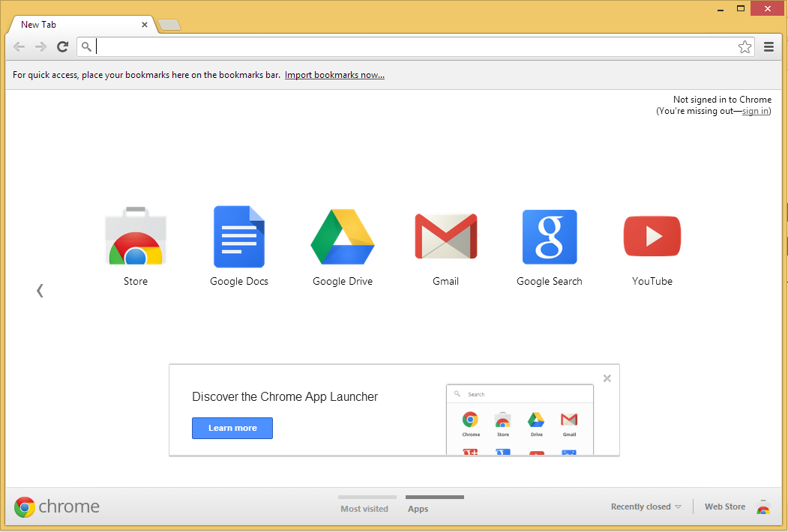
Task: Open the Google Search app
Action: point(550,237)
